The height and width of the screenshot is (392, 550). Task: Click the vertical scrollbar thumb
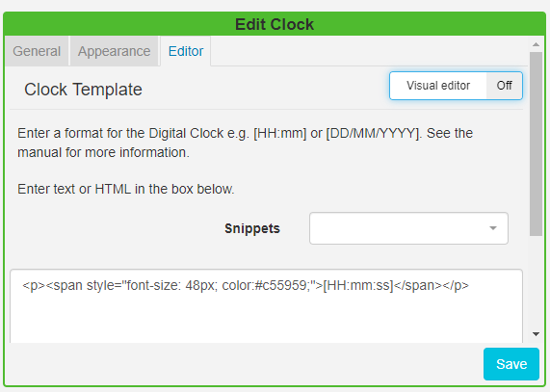(536, 144)
